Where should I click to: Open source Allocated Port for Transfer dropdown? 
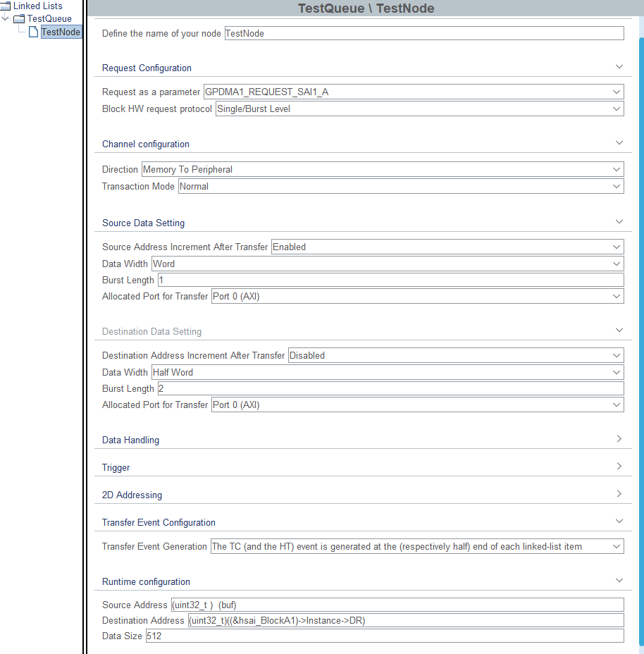tap(418, 296)
